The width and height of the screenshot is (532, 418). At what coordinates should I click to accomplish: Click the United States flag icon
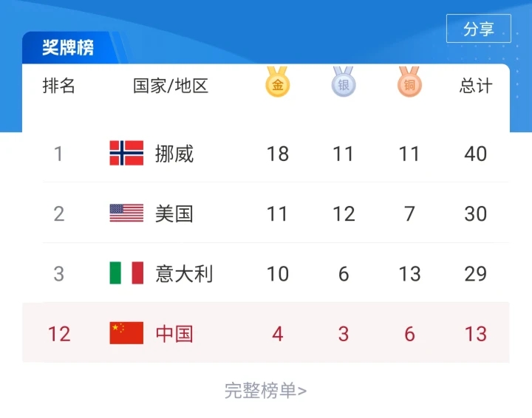pyautogui.click(x=126, y=213)
